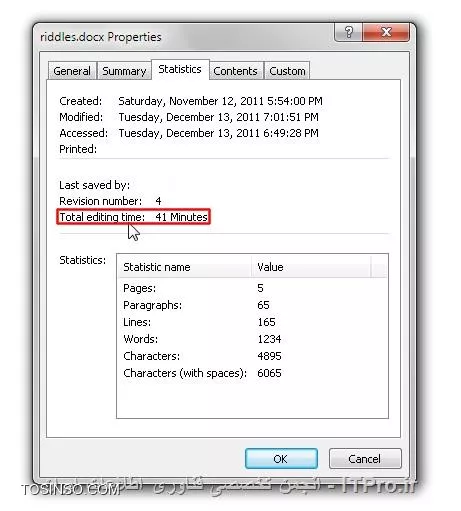461x511 pixels.
Task: Switch to the General tab
Action: point(72,71)
